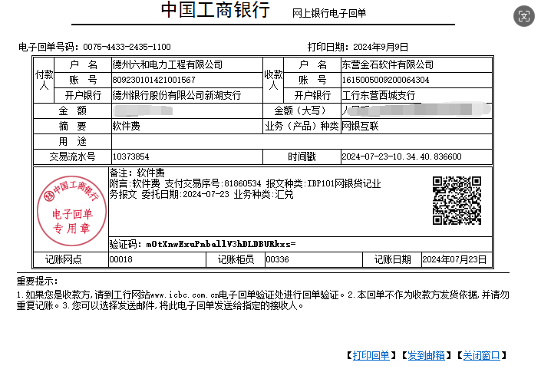This screenshot has width=541, height=392.
Task: Click the QR code on the receipt
Action: (x=457, y=201)
